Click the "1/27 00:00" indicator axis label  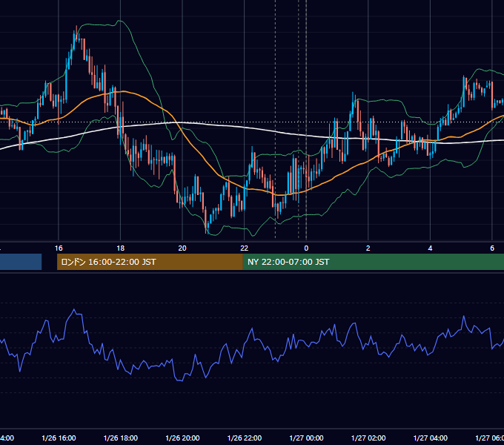tap(306, 438)
